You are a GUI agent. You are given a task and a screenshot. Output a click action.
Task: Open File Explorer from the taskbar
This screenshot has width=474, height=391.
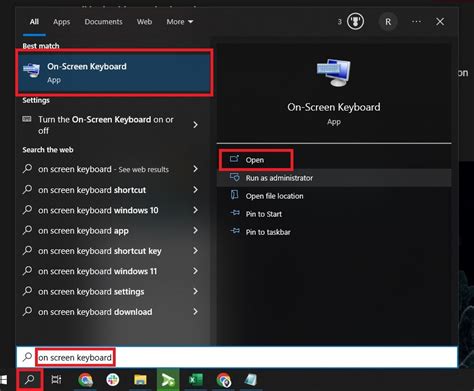coord(140,380)
